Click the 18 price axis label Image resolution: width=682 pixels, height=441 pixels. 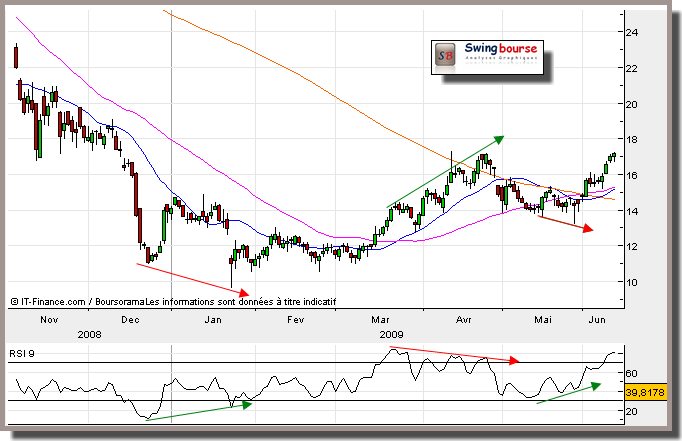point(632,140)
